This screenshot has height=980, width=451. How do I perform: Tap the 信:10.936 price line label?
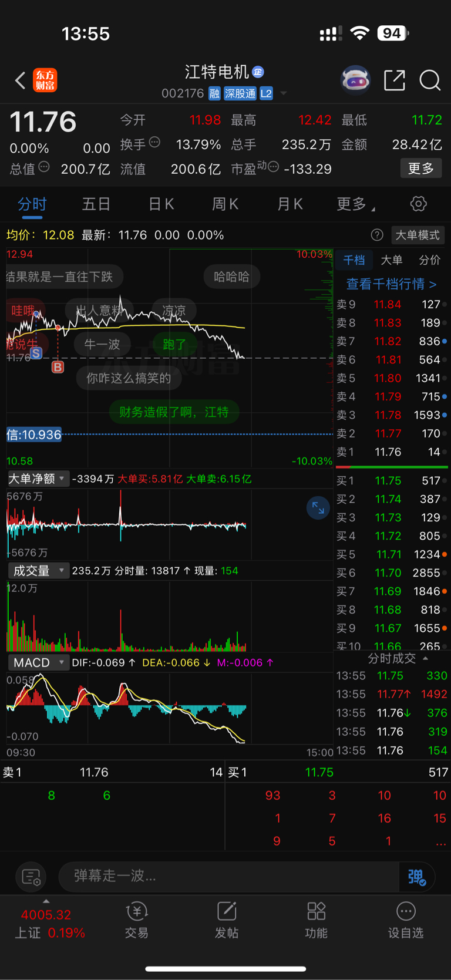tap(34, 435)
